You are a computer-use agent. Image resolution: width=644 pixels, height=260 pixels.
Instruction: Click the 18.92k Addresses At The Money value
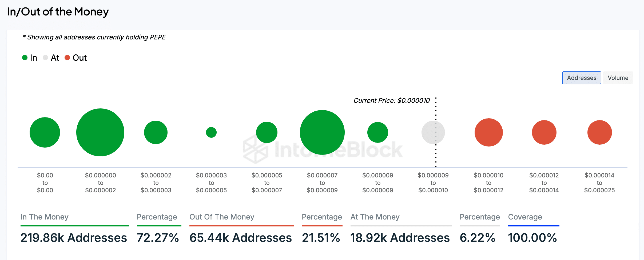tap(400, 238)
